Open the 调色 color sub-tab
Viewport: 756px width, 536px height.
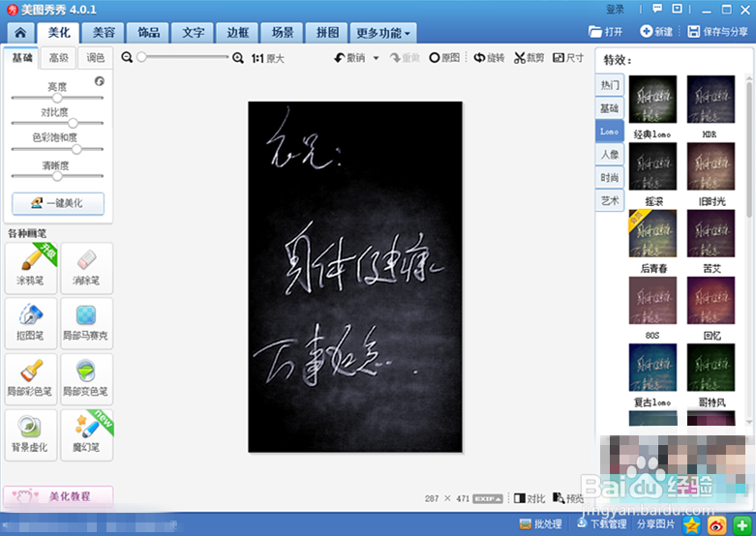coord(96,58)
